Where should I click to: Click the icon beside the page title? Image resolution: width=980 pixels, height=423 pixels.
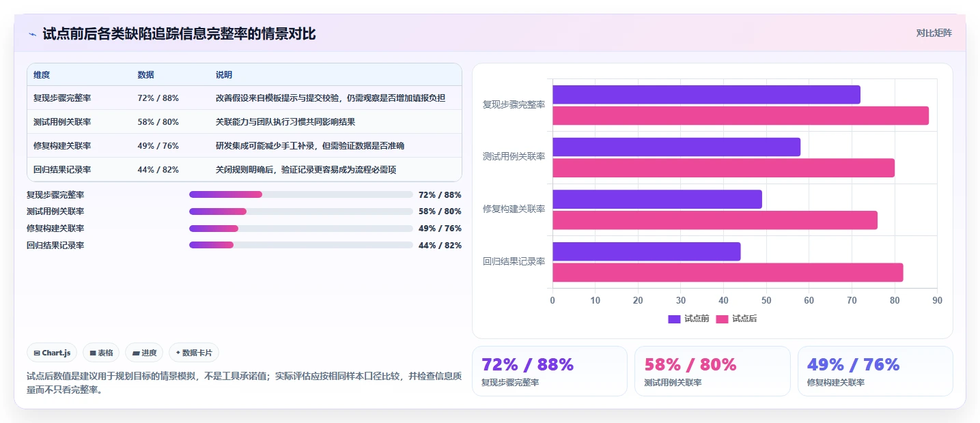(x=32, y=34)
